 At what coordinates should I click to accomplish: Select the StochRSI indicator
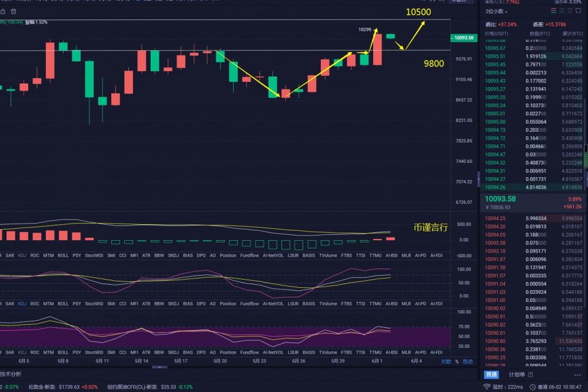[x=94, y=255]
